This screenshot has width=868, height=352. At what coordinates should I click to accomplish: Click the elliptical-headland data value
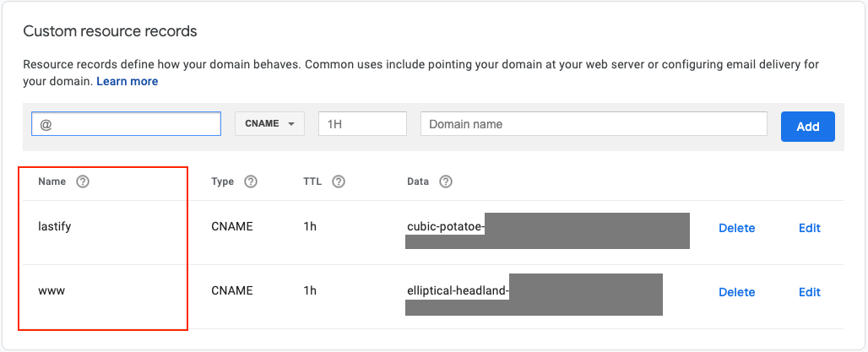(458, 290)
